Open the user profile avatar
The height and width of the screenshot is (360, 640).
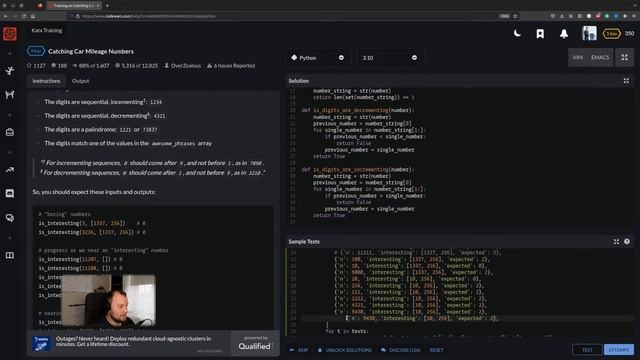589,33
